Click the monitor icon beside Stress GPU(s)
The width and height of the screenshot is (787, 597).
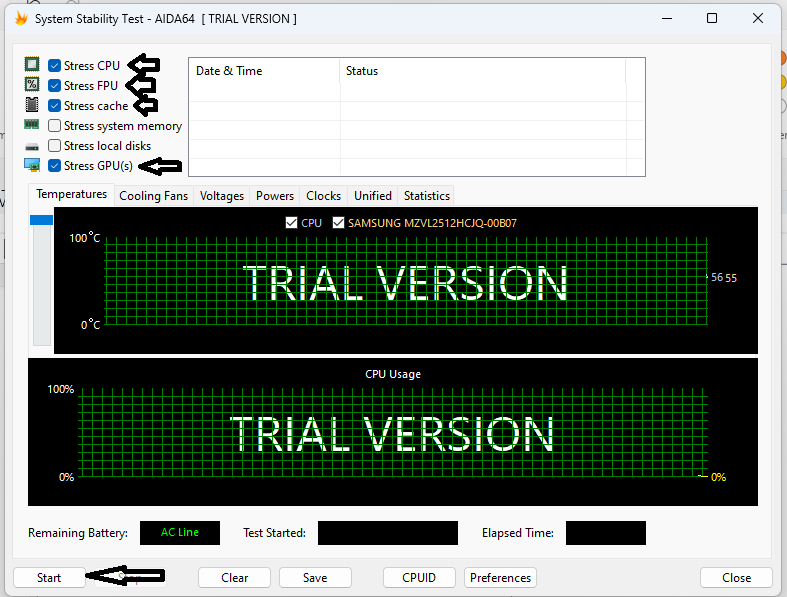(32, 165)
